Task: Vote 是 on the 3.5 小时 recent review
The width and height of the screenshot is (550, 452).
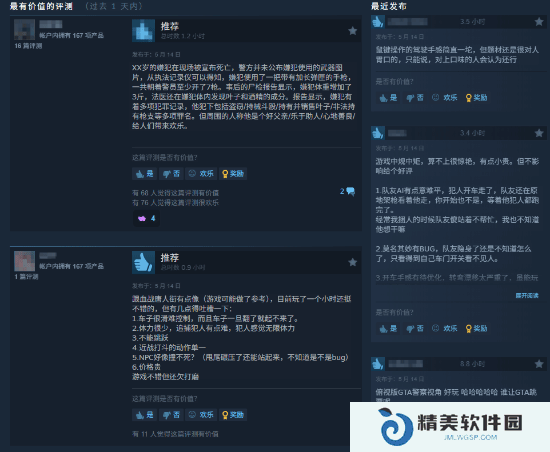Action: click(388, 97)
